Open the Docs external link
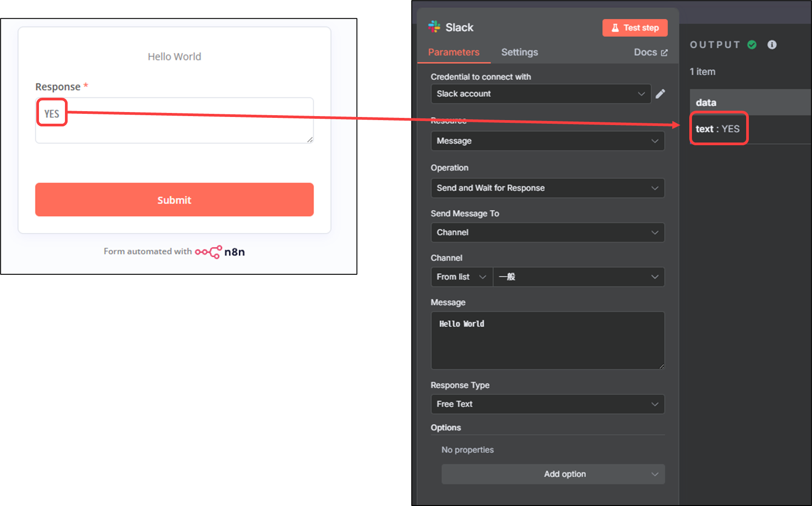Viewport: 812px width, 506px height. coord(650,52)
